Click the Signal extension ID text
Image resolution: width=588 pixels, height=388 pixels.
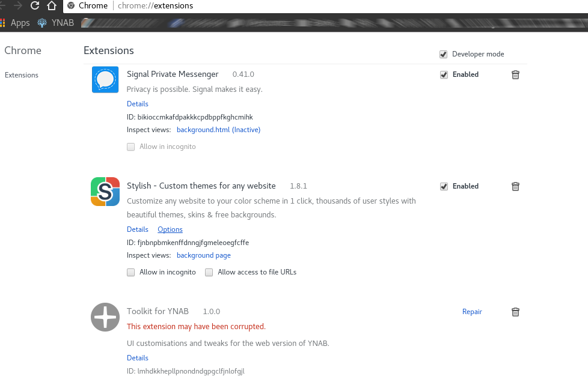click(x=190, y=117)
